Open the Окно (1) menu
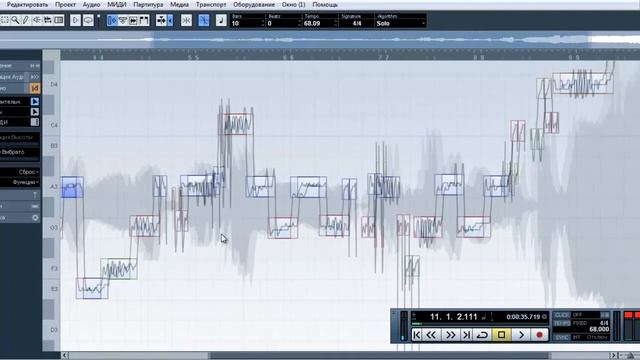This screenshot has width=640, height=360. [293, 4]
